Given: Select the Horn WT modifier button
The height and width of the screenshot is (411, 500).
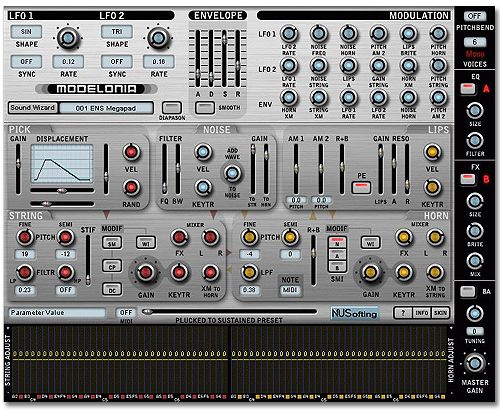Looking at the screenshot, I should [371, 243].
